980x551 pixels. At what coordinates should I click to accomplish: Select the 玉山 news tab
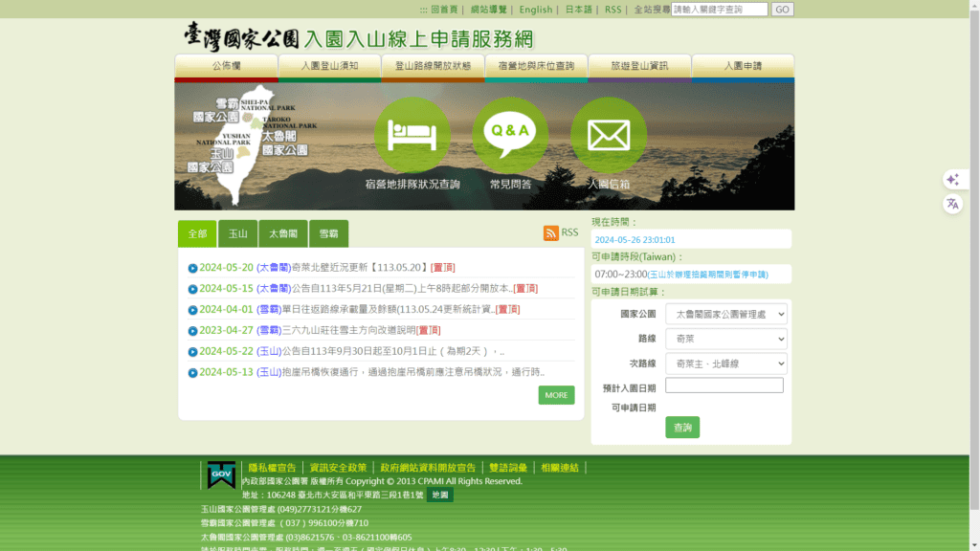[237, 233]
